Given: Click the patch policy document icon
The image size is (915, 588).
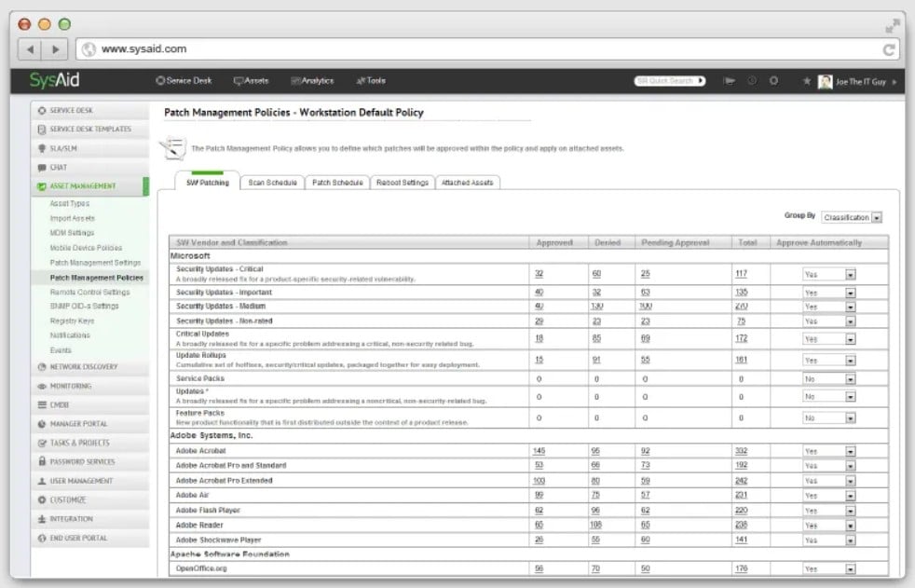Looking at the screenshot, I should click(x=174, y=147).
